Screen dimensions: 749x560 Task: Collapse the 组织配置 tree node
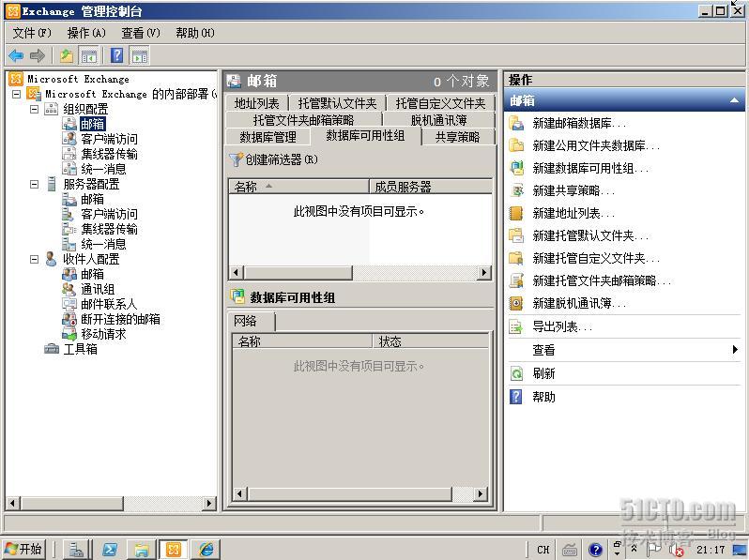34,110
